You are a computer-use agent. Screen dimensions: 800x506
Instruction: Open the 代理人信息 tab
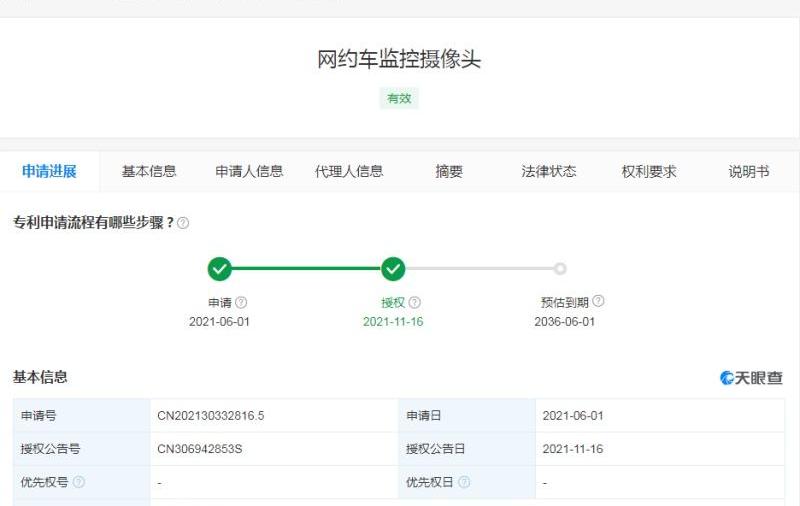point(349,171)
